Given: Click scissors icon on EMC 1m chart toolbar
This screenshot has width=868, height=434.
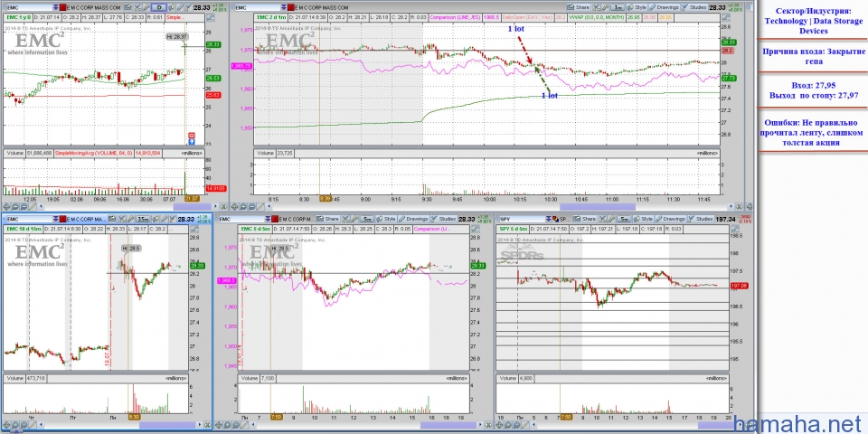Looking at the screenshot, I should 596,7.
